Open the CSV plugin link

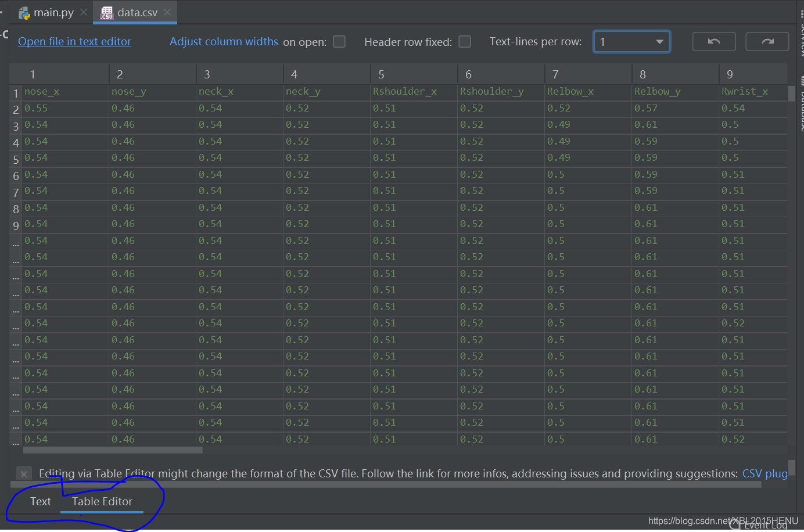(764, 474)
